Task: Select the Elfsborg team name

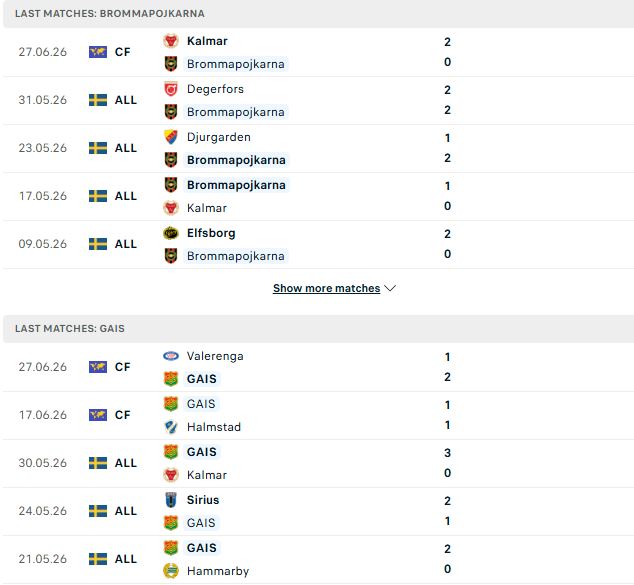Action: (x=211, y=233)
